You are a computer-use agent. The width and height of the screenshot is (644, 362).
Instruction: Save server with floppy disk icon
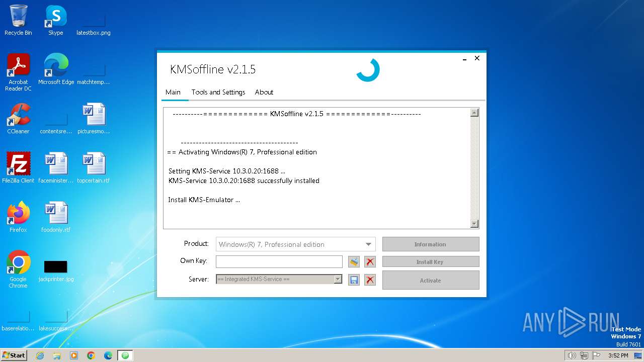[x=354, y=280]
